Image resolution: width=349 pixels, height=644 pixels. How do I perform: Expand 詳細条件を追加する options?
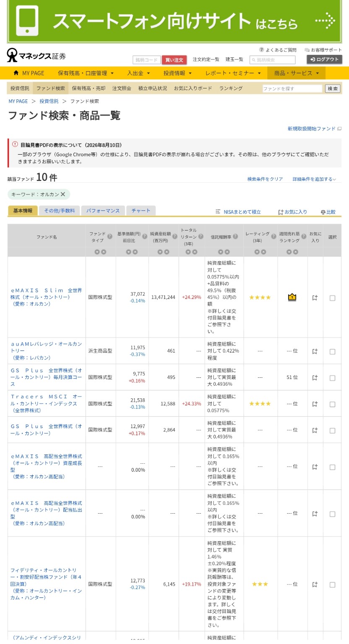314,179
